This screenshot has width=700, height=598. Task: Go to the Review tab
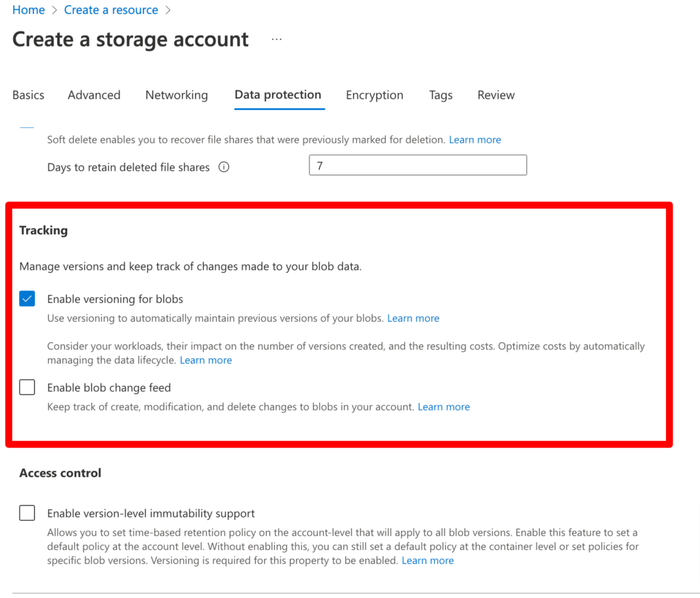click(496, 95)
